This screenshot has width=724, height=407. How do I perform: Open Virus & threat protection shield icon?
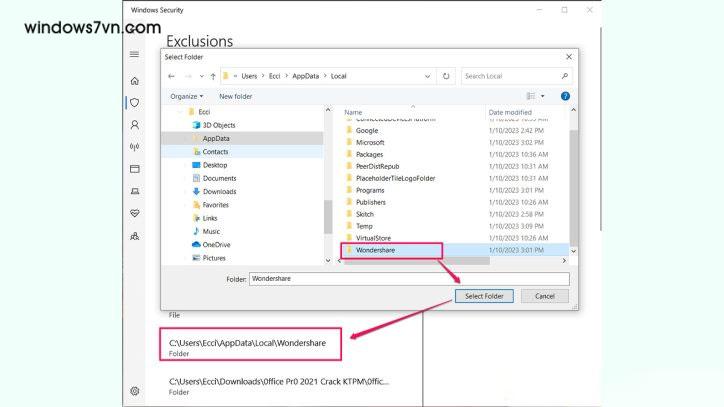134,102
